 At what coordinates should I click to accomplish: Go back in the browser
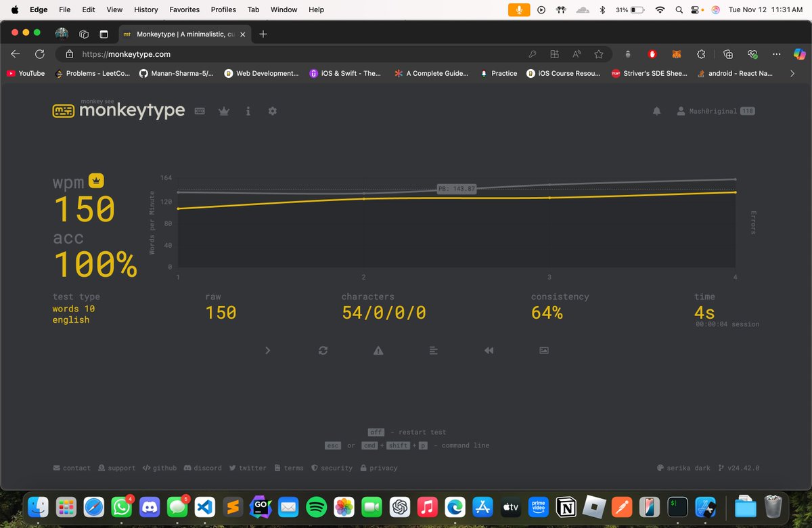[x=16, y=54]
